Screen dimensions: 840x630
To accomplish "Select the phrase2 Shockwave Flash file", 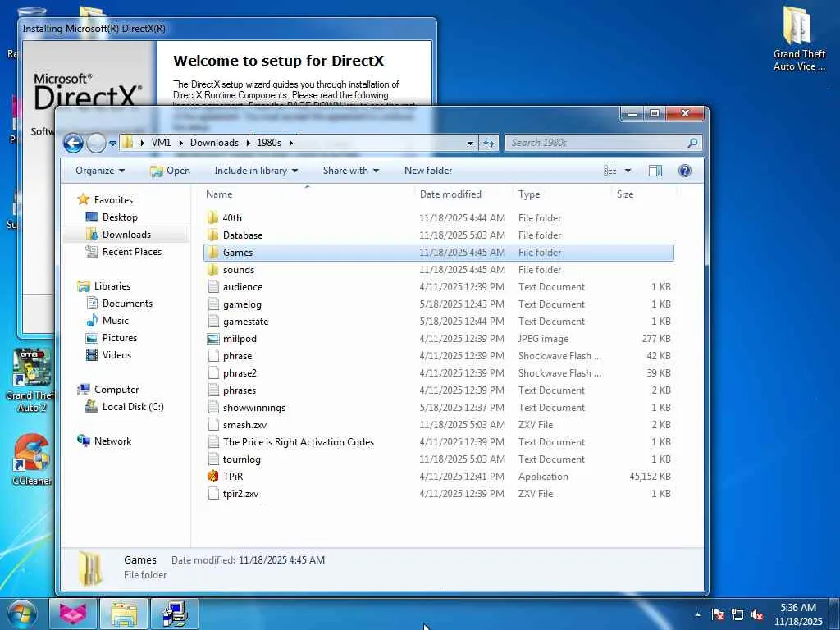I will pos(438,373).
